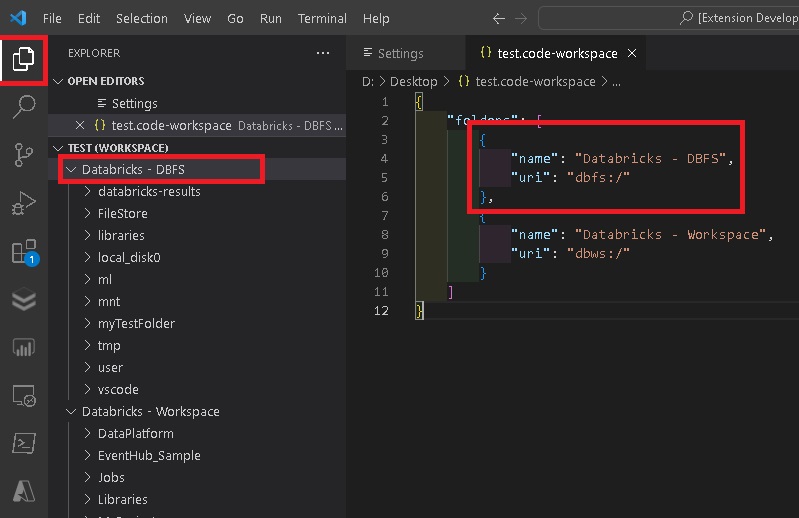
Task: Click the command center search box
Action: [669, 18]
